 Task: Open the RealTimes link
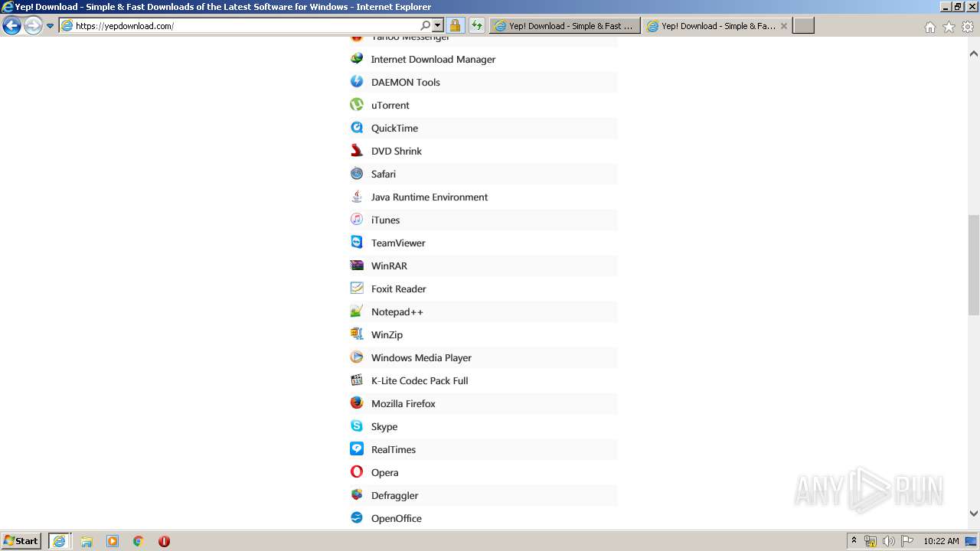click(x=394, y=449)
